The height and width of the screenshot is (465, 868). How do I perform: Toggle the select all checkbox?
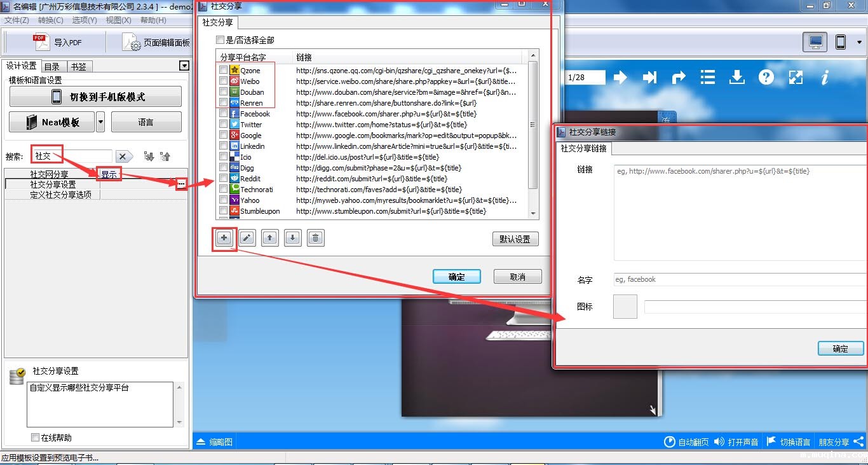[x=220, y=40]
